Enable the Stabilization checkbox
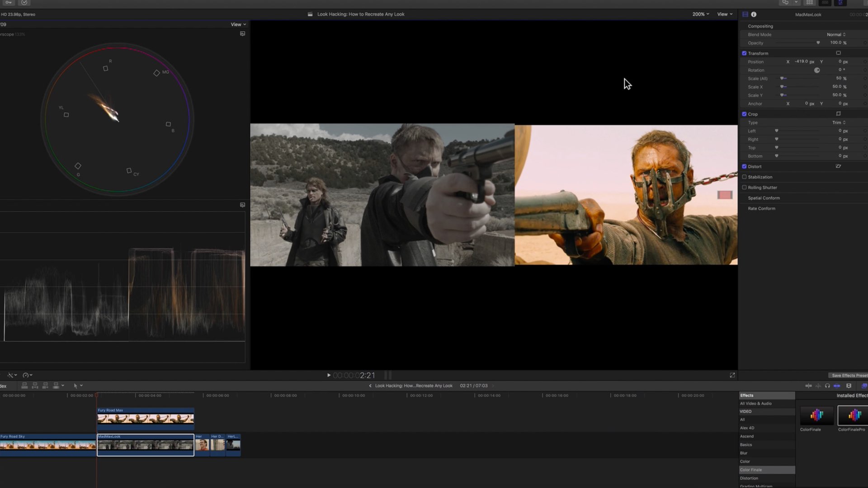The width and height of the screenshot is (868, 488). pos(744,177)
